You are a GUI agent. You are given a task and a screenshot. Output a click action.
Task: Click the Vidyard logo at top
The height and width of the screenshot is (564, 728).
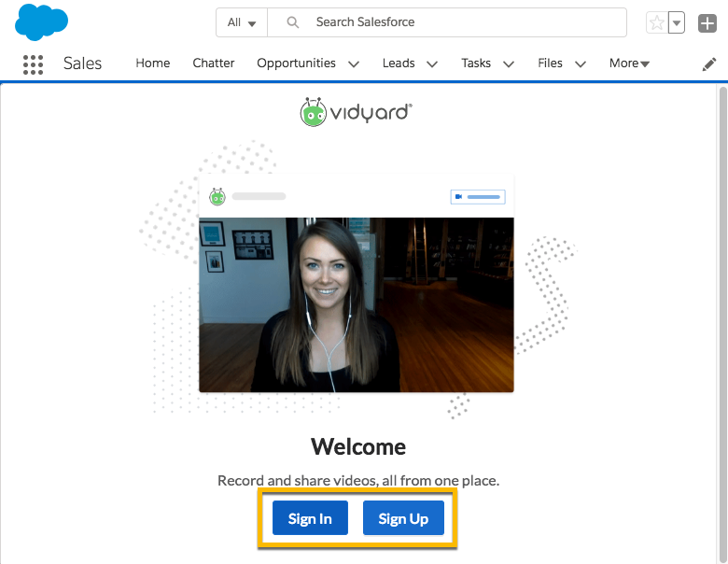pos(357,112)
